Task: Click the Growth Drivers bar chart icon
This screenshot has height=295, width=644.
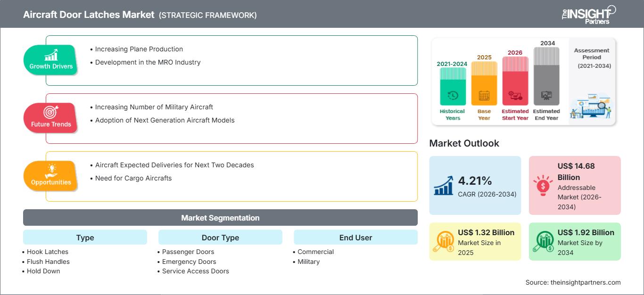Action: [51, 54]
